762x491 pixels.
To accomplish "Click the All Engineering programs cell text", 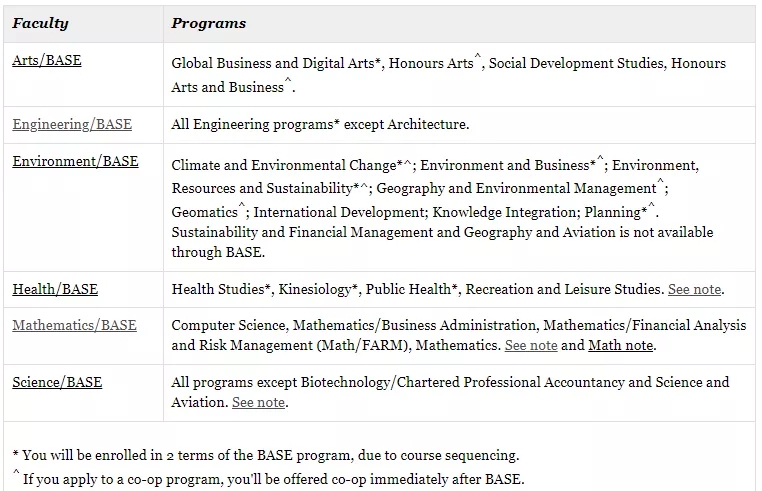I will (320, 124).
